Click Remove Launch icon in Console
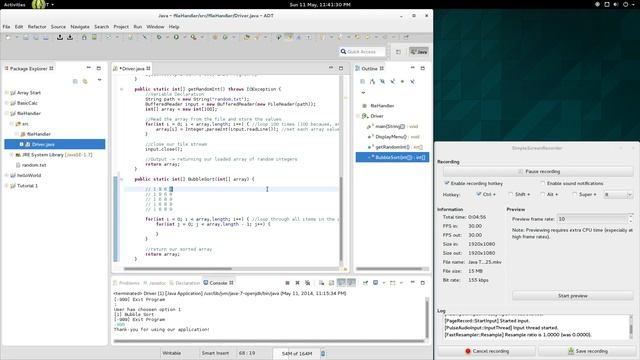Viewport: 640px width, 360px height. tap(298, 282)
